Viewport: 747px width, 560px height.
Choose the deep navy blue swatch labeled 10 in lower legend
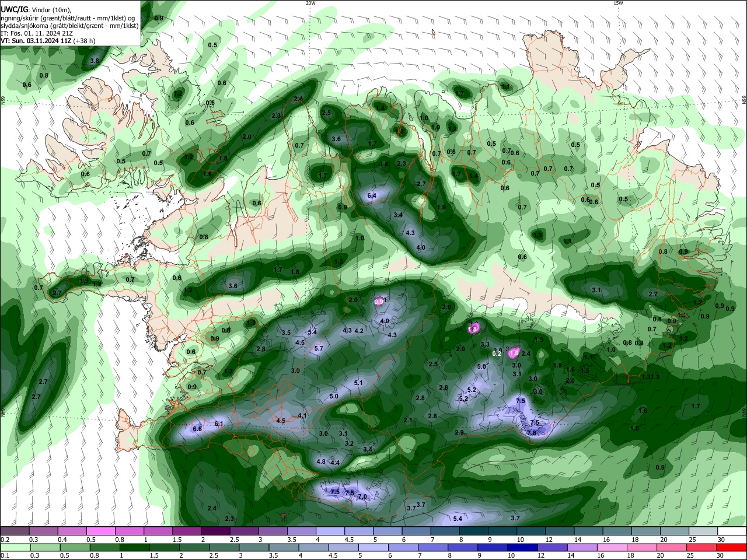click(x=521, y=547)
